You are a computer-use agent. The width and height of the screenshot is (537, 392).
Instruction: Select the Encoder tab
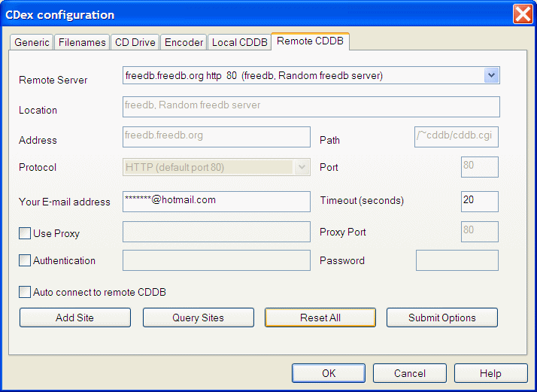tap(184, 42)
